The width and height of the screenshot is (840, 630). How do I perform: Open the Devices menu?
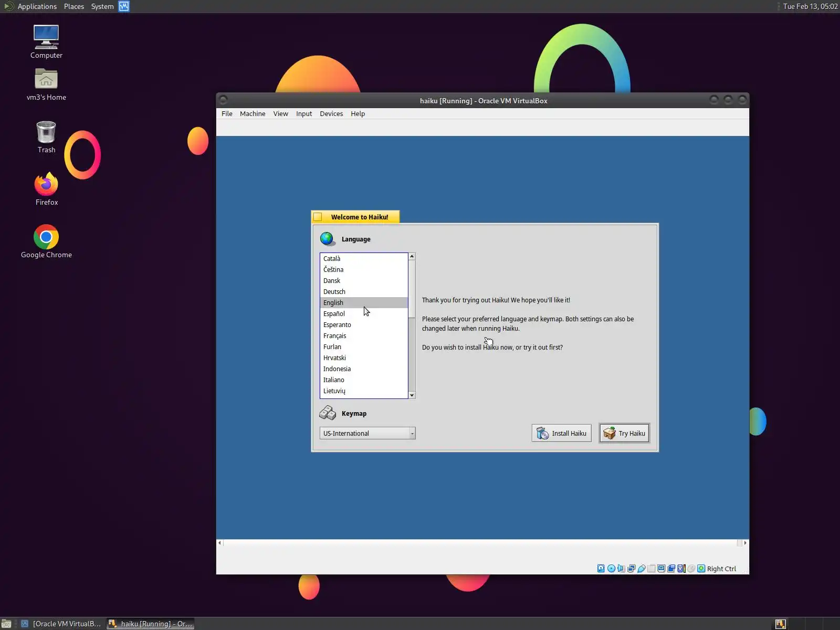331,113
